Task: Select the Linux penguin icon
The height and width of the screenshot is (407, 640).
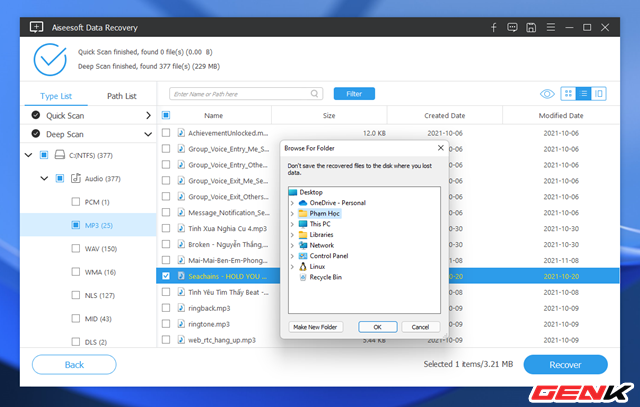Action: 303,267
